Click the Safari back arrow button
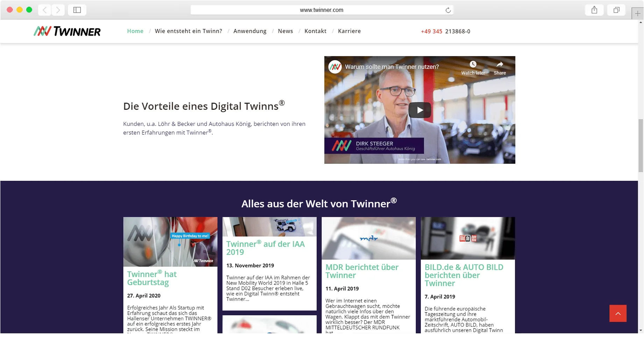 45,10
